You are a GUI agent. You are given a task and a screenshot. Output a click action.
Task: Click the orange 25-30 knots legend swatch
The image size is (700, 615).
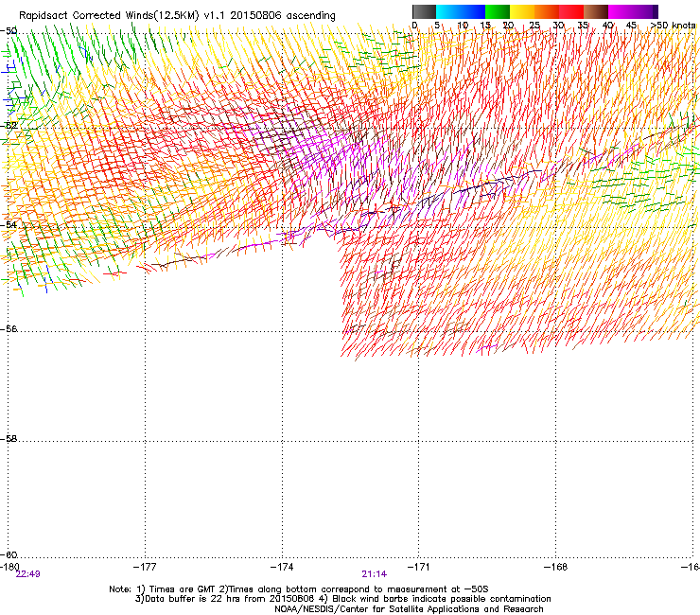coord(547,11)
